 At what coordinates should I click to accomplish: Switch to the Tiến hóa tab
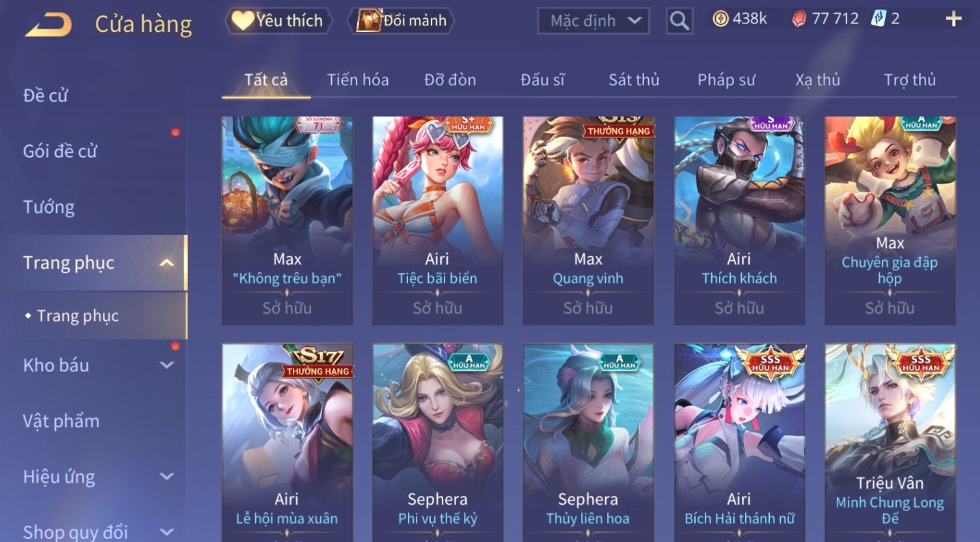tap(358, 80)
